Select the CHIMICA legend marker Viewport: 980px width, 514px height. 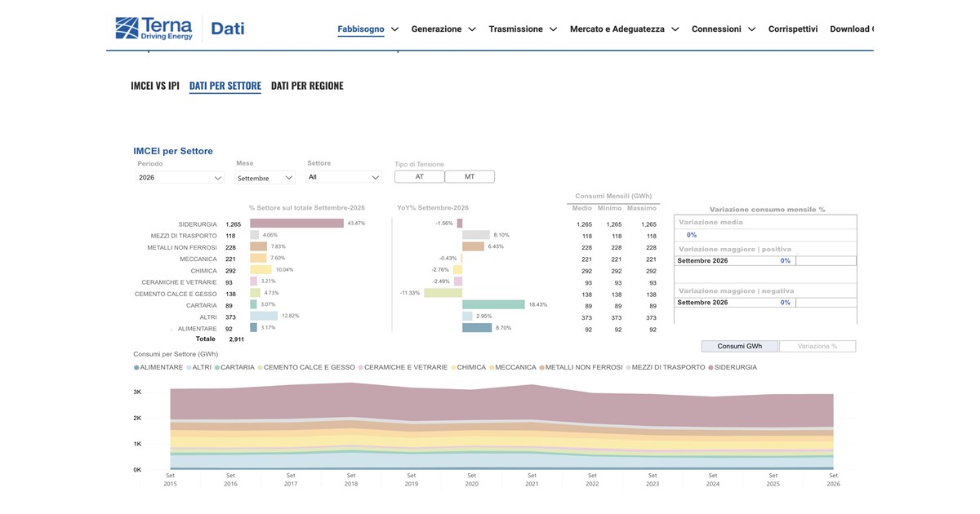pos(453,368)
